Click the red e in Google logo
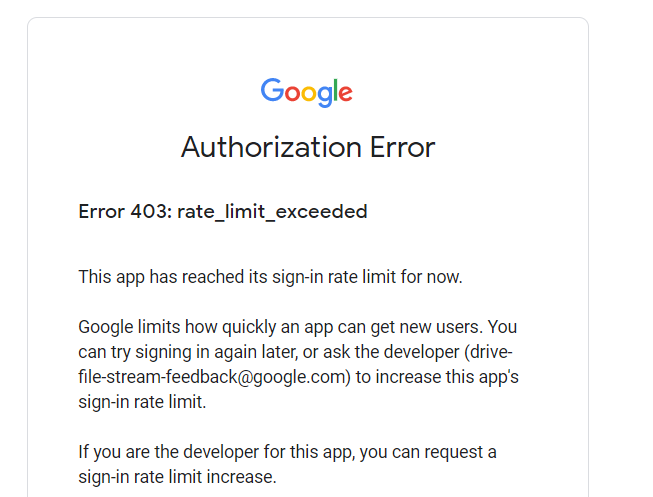 point(346,94)
